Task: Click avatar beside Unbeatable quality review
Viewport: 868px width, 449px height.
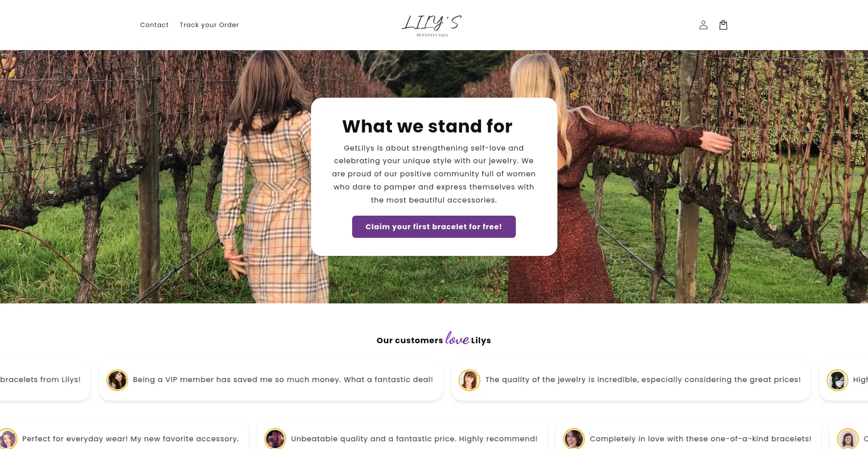Action: pyautogui.click(x=275, y=439)
